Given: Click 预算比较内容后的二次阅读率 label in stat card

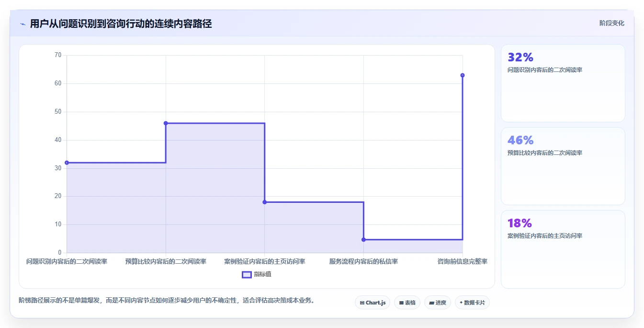Looking at the screenshot, I should tap(545, 153).
